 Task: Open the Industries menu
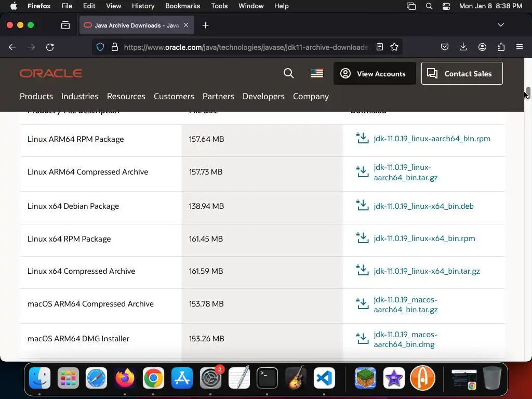[x=79, y=96]
